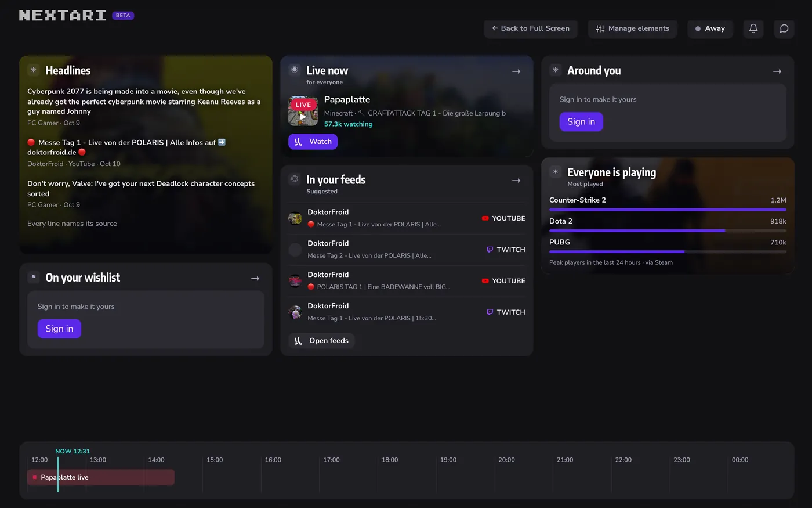Open DoktorFroid Messe Tag 1 YouTube feed row
This screenshot has width=812, height=508.
[x=407, y=218]
